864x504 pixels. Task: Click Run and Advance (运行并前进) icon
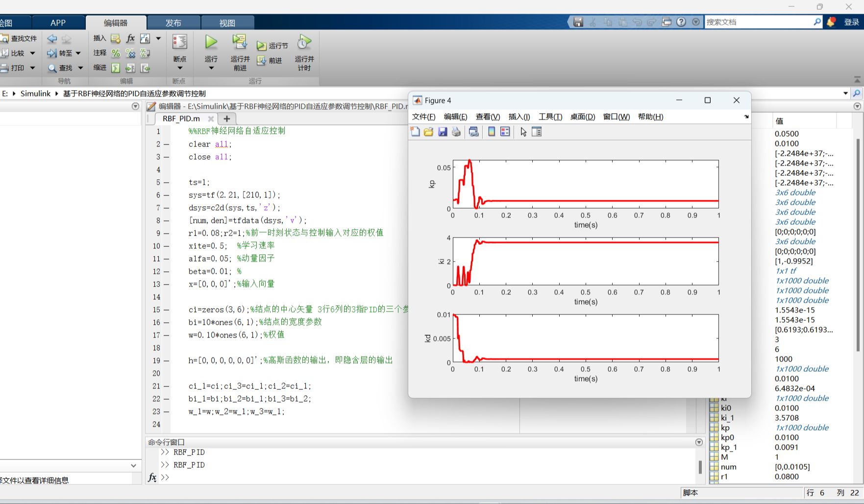coord(240,43)
